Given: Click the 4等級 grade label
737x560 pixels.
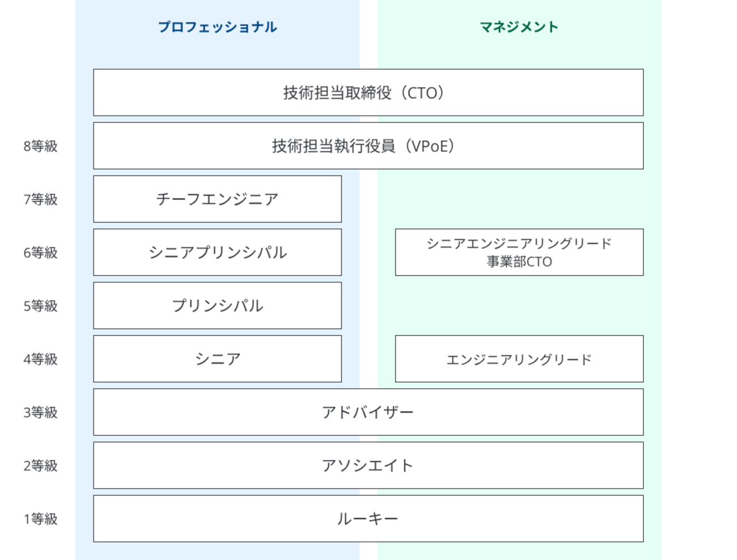Looking at the screenshot, I should pos(41,359).
